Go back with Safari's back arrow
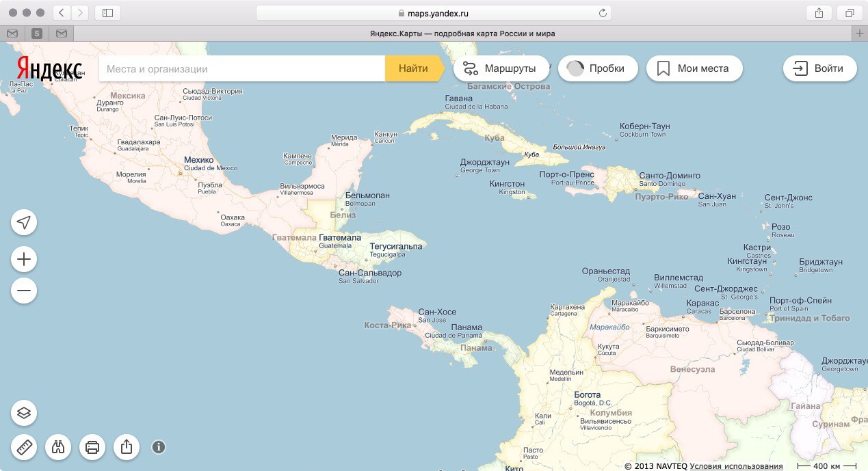 [62, 13]
